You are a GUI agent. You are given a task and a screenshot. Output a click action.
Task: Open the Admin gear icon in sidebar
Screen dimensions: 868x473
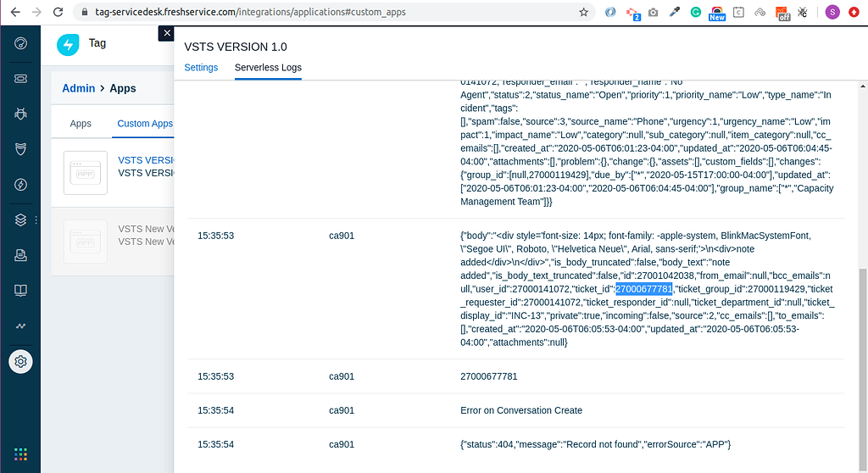(x=20, y=362)
